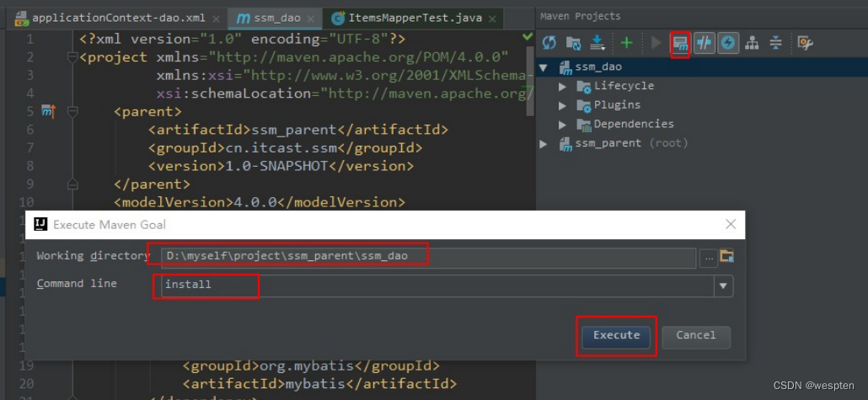Screen dimensions: 868x400
Task: Click the Dependencies folder icon
Action: coord(583,125)
